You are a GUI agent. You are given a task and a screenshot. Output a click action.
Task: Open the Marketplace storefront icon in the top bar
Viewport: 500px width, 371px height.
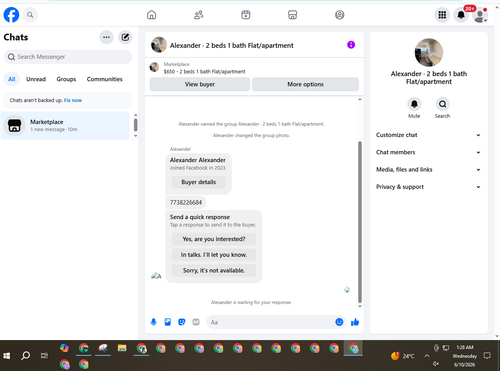coord(292,15)
